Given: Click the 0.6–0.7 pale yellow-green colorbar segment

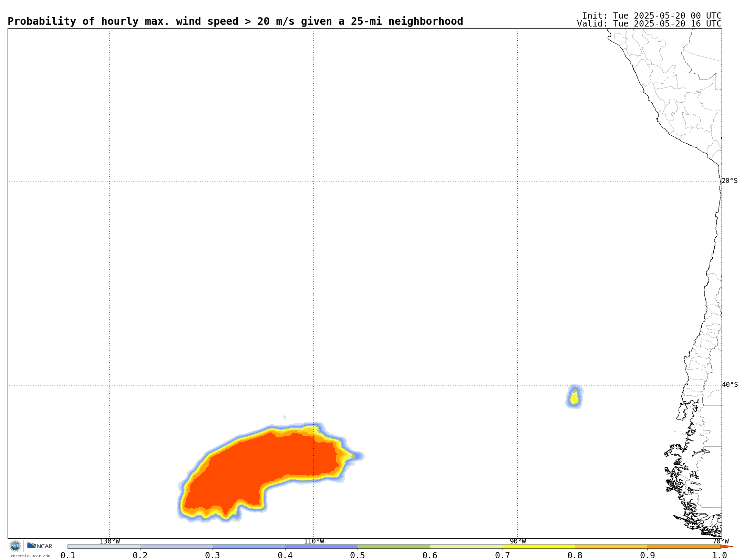Looking at the screenshot, I should pos(466,547).
